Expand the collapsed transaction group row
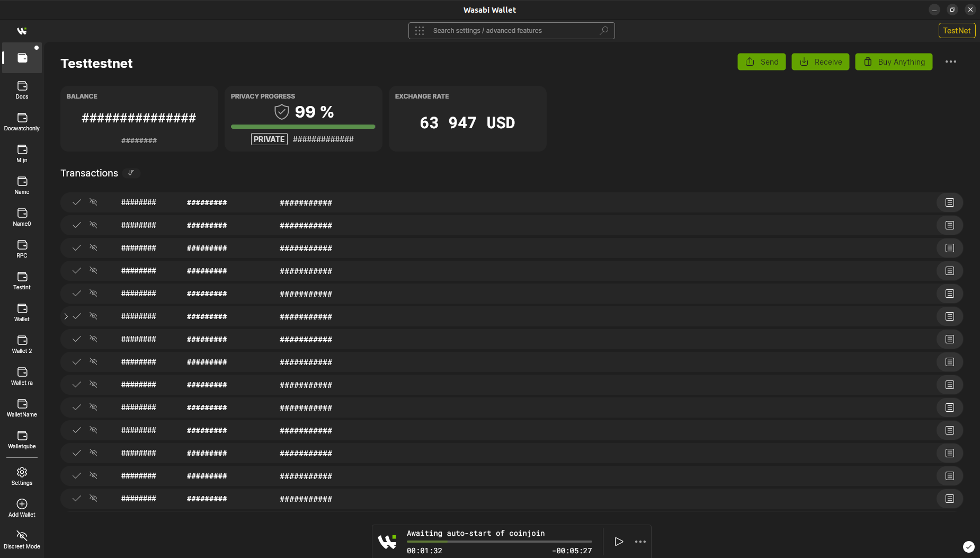Screen dimensions: 980x558 pos(66,316)
